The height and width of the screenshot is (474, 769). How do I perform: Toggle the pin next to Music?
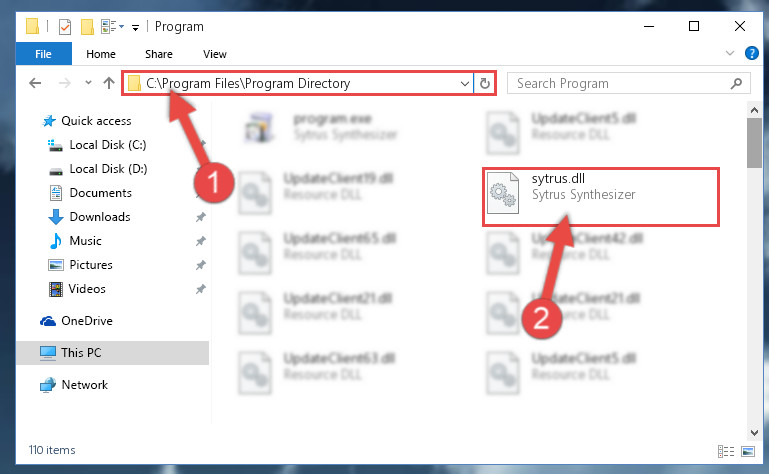tap(201, 241)
